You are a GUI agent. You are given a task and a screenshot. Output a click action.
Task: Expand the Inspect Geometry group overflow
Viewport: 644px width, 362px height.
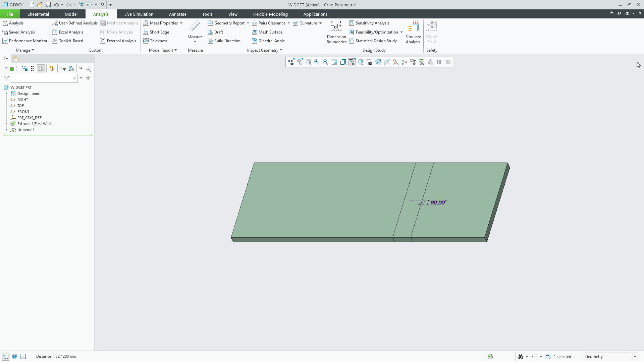click(264, 50)
